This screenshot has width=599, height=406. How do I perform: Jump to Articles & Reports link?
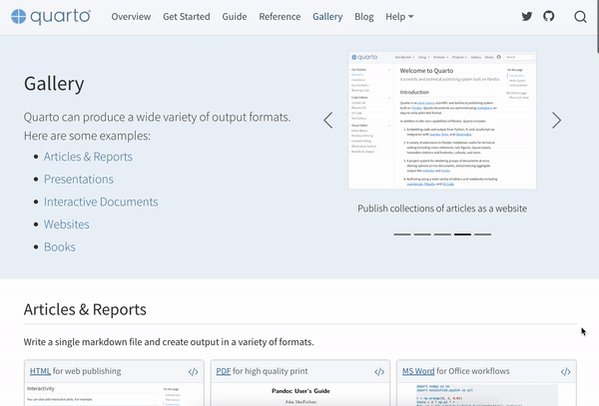click(88, 157)
